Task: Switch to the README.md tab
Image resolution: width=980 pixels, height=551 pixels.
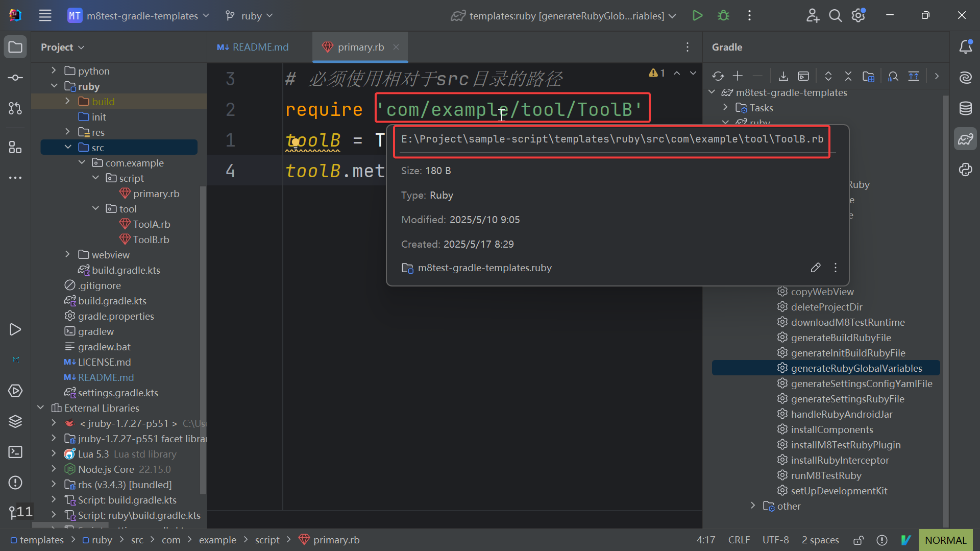Action: [254, 47]
